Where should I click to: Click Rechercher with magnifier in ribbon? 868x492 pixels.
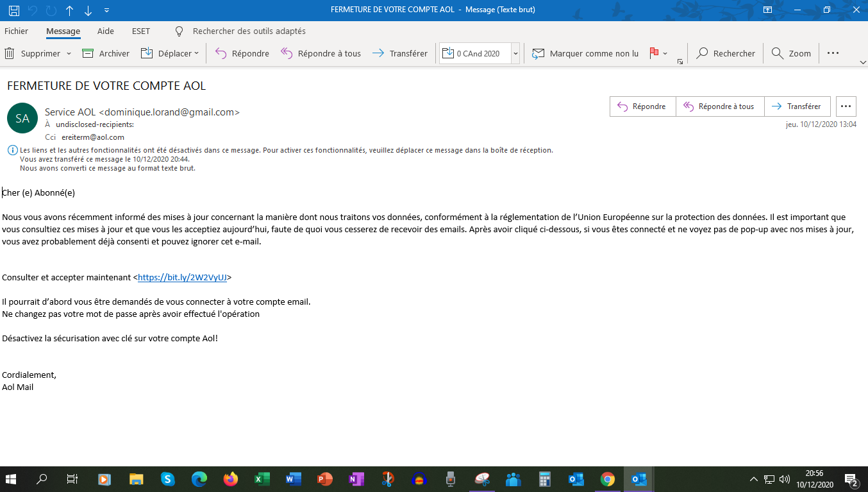726,53
